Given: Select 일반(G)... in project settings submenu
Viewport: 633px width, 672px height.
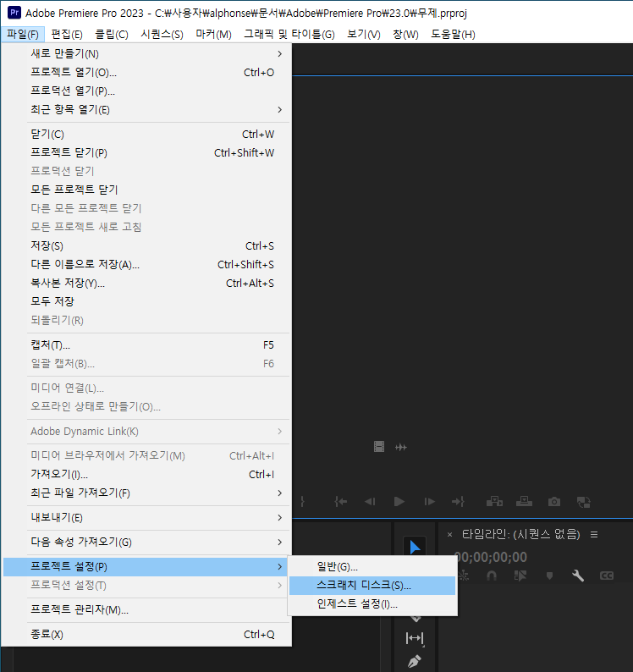Looking at the screenshot, I should point(372,566).
